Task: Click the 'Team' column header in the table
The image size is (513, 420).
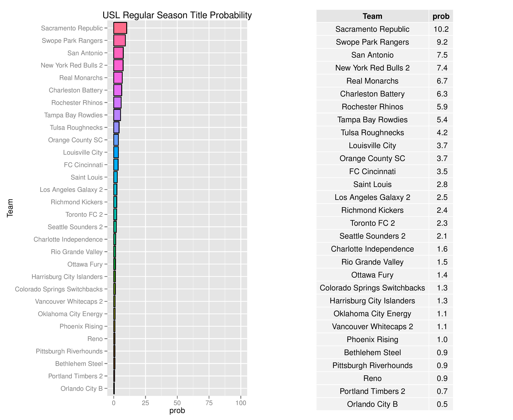Action: pos(372,16)
